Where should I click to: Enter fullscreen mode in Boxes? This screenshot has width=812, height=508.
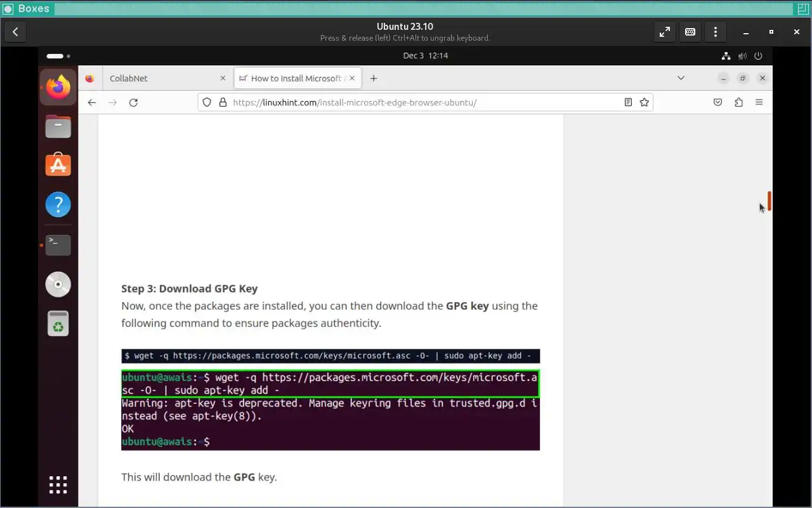[x=665, y=32]
